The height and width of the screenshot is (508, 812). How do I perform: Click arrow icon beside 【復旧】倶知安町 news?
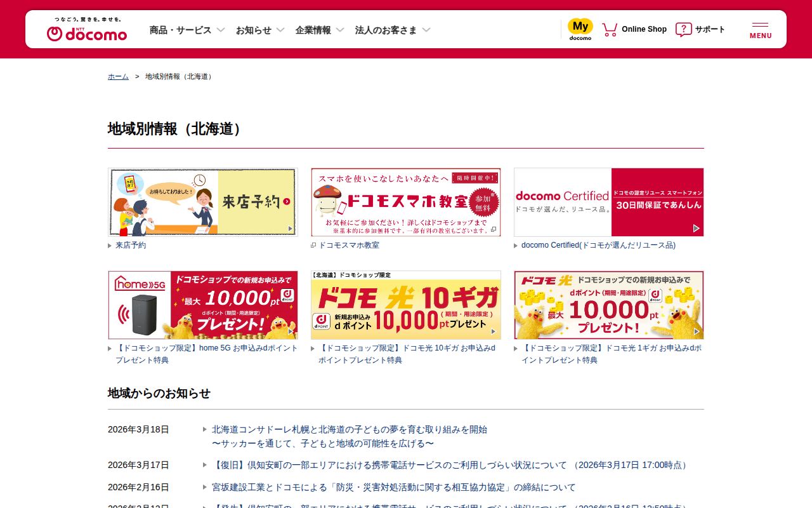pos(205,465)
